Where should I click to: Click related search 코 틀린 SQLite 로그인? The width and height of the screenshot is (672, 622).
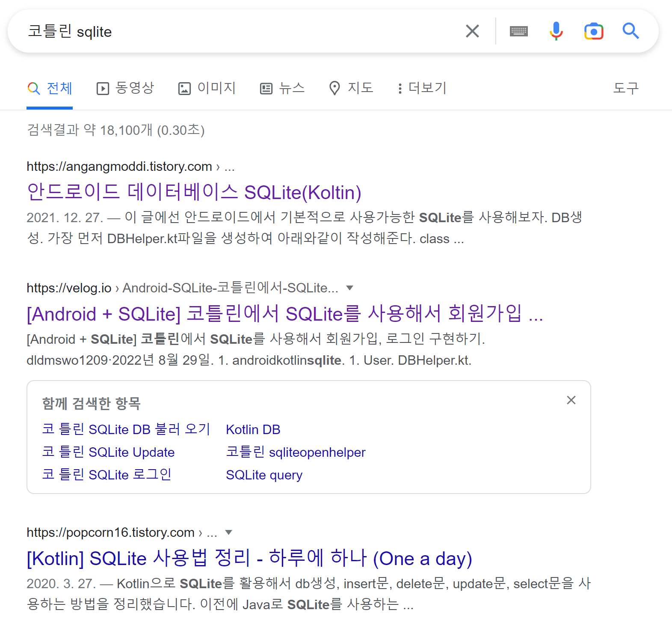click(107, 475)
